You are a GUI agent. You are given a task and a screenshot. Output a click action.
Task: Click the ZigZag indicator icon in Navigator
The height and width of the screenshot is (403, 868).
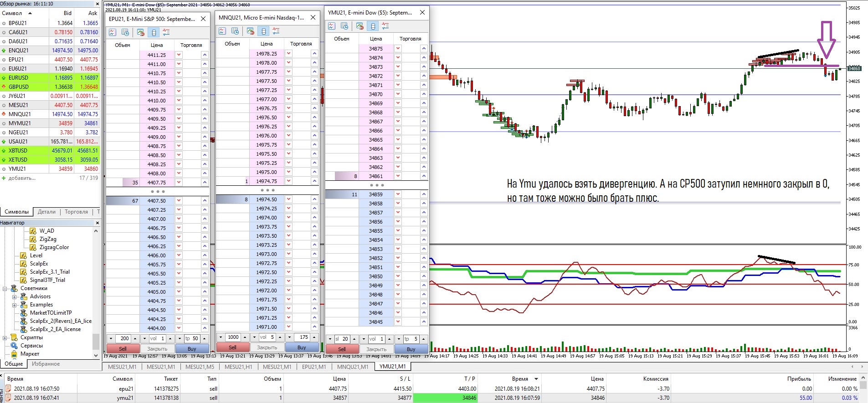pyautogui.click(x=33, y=239)
